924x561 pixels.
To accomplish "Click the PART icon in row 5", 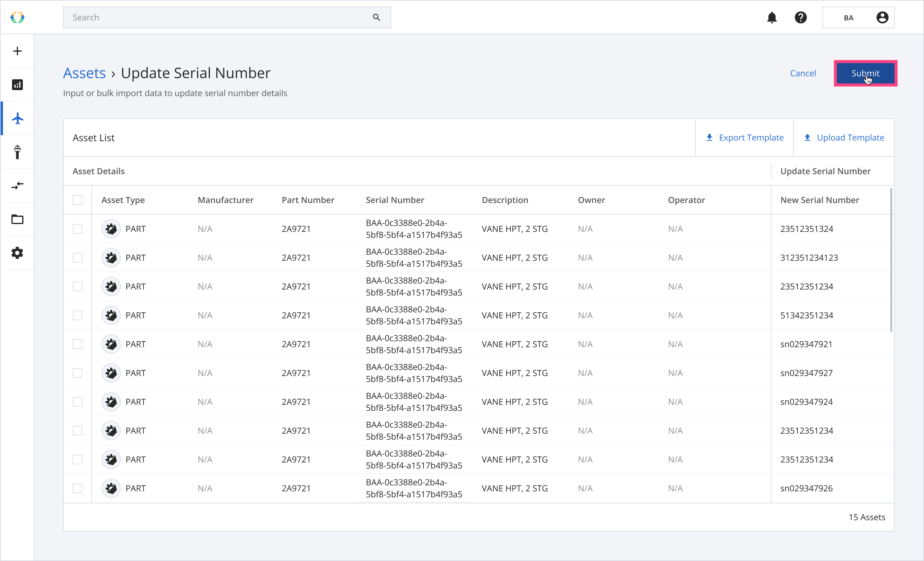I will pyautogui.click(x=110, y=344).
